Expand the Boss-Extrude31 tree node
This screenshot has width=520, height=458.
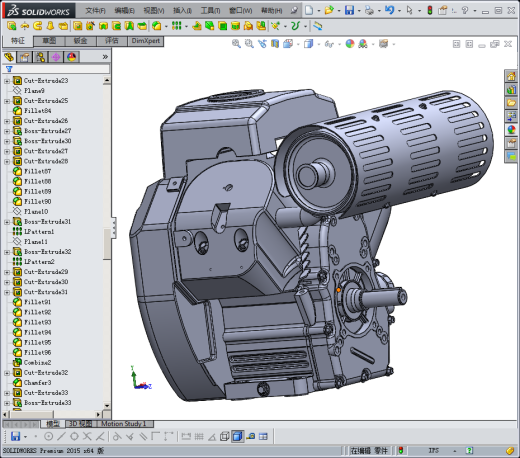[7, 222]
